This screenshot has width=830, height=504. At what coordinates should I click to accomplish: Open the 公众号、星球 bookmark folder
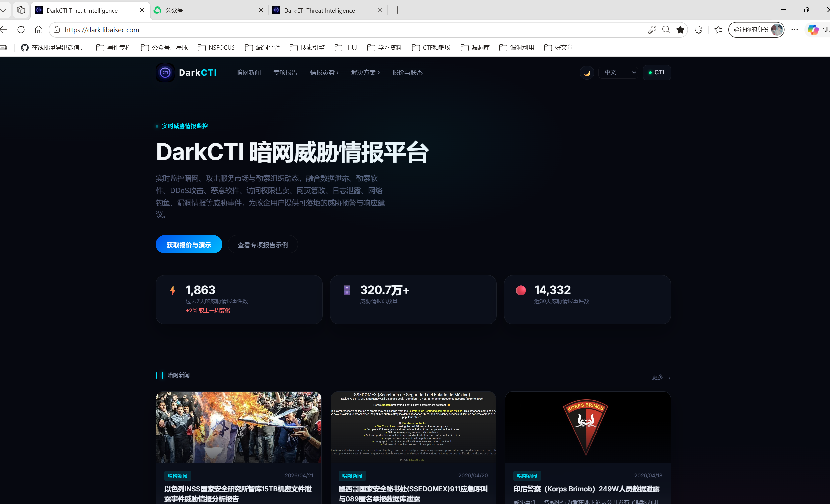[x=164, y=47]
